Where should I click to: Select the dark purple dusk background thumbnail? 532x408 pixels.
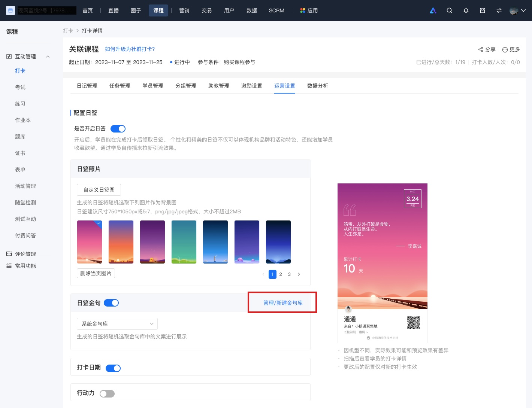(x=152, y=242)
